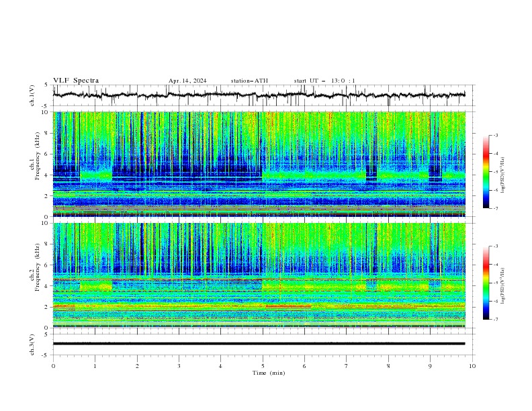
Task: Click the log(PSD) label beside ch.2 color bar
Action: click(502, 286)
